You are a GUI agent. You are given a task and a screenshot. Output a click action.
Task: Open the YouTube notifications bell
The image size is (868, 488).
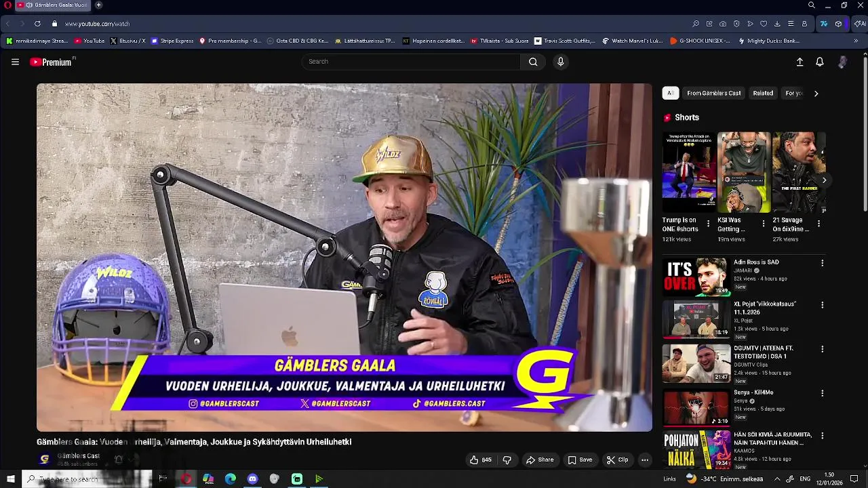click(x=820, y=62)
